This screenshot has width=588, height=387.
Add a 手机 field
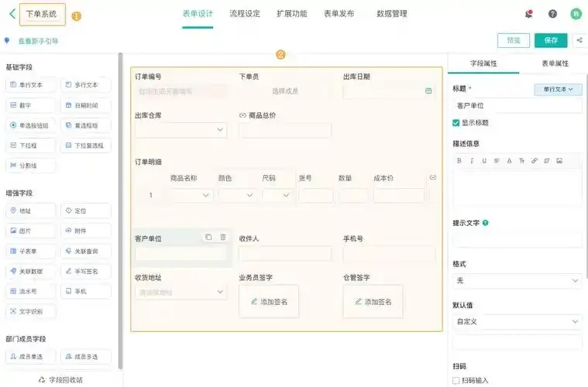[x=86, y=291]
